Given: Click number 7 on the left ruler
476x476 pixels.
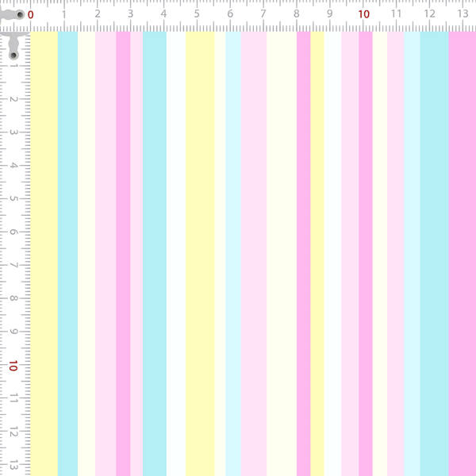Looking at the screenshot, I should (x=14, y=267).
